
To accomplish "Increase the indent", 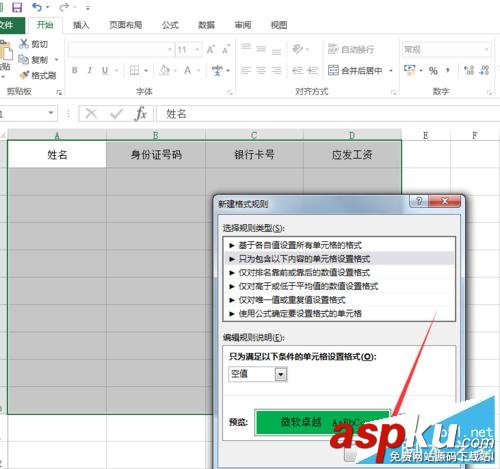I will click(x=312, y=70).
